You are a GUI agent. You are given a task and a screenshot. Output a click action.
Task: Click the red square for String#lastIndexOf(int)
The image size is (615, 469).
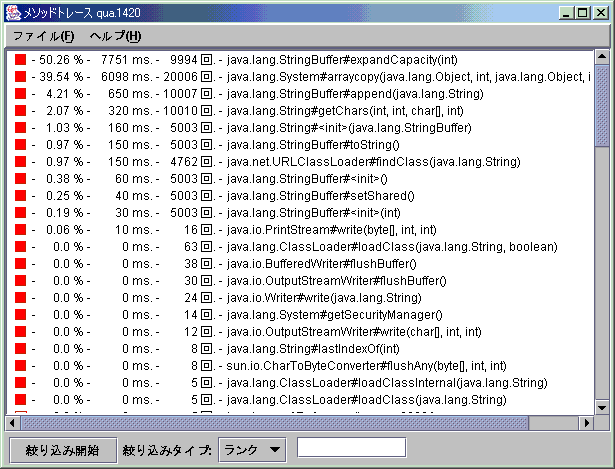tap(20, 349)
